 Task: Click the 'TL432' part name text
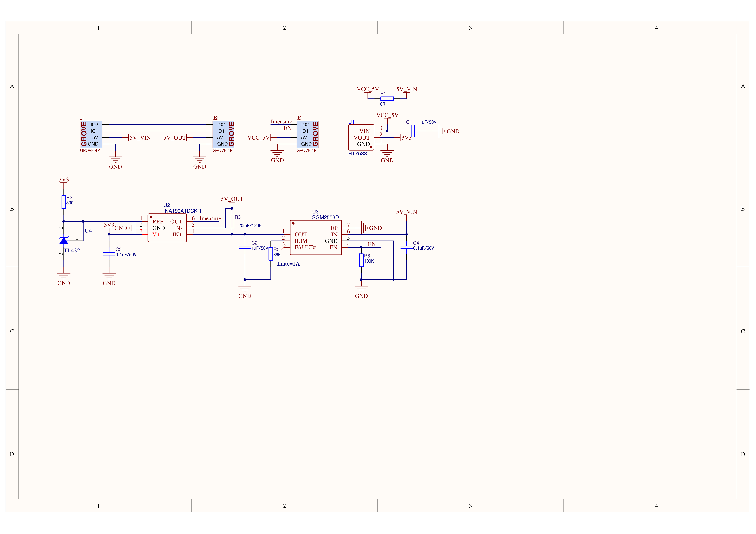72,251
